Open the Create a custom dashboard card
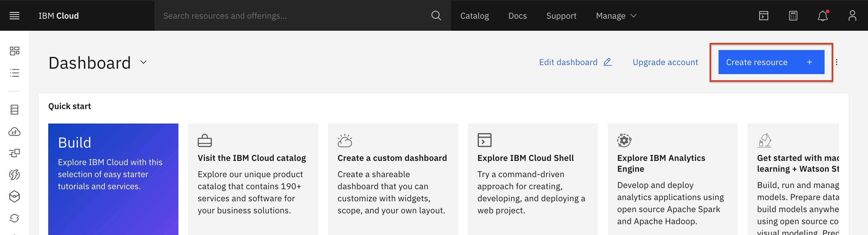The image size is (868, 235). [392, 179]
